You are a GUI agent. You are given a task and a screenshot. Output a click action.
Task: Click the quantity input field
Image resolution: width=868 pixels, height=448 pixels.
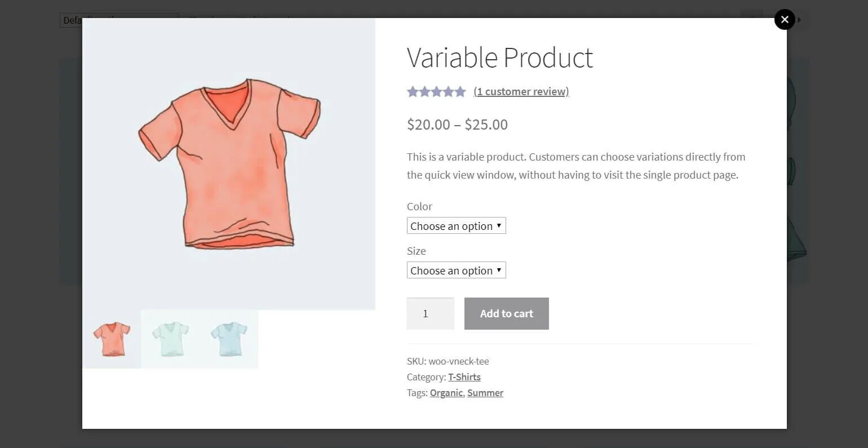[x=430, y=313]
